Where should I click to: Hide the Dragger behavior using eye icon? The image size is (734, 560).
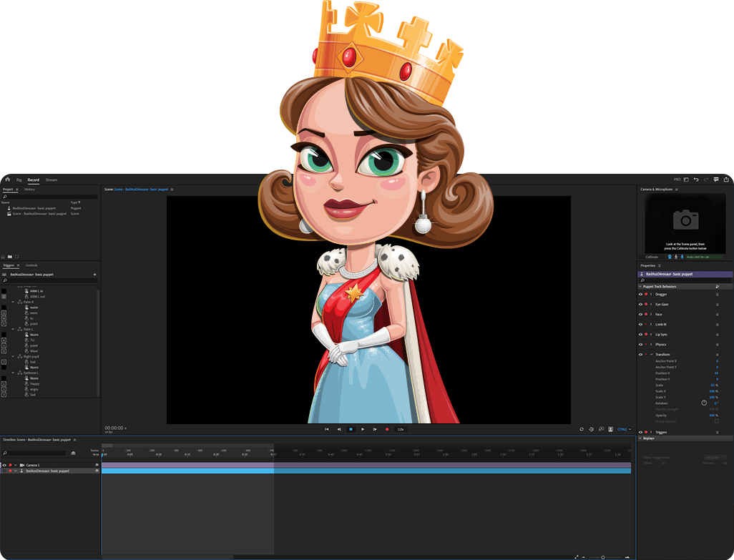[x=640, y=294]
